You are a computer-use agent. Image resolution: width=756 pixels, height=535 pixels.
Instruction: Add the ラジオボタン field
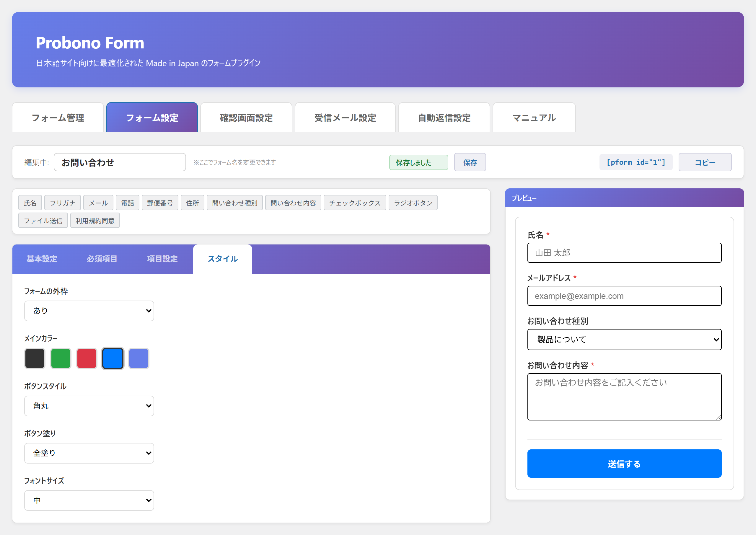tap(413, 203)
